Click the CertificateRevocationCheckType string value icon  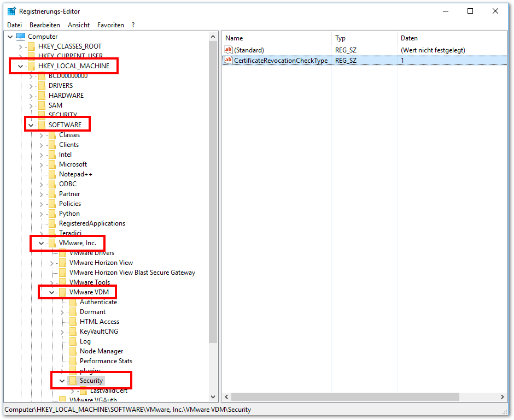229,60
